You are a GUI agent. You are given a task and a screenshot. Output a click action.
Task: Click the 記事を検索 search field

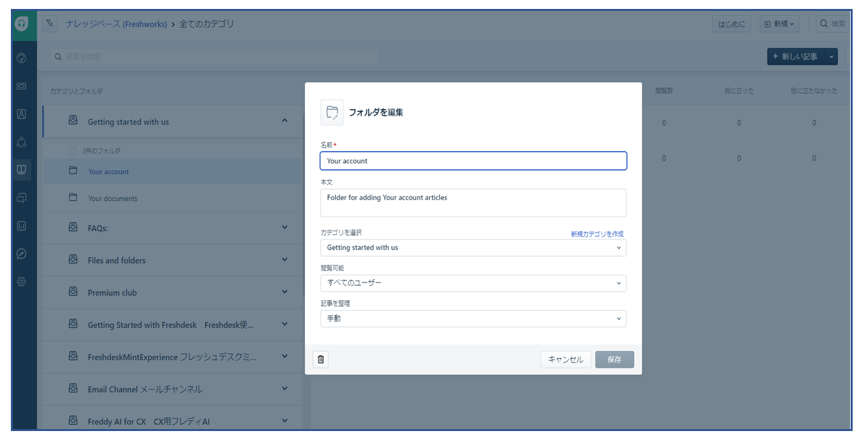(x=215, y=57)
